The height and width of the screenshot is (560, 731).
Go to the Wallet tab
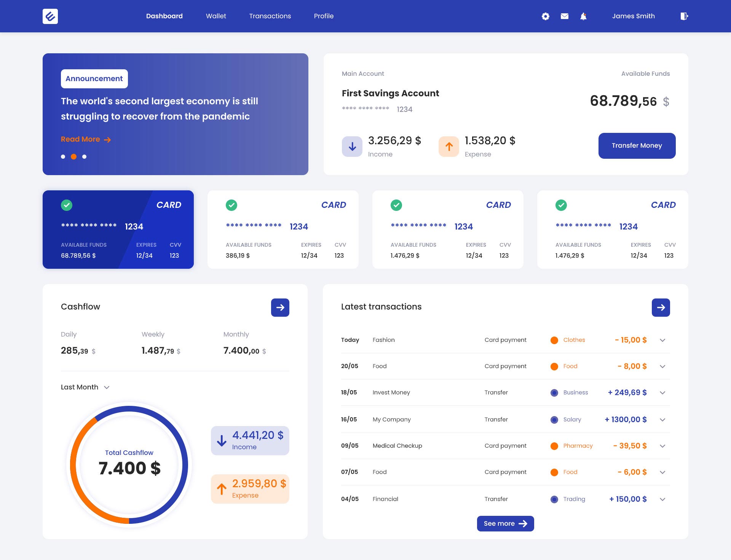[x=216, y=16]
